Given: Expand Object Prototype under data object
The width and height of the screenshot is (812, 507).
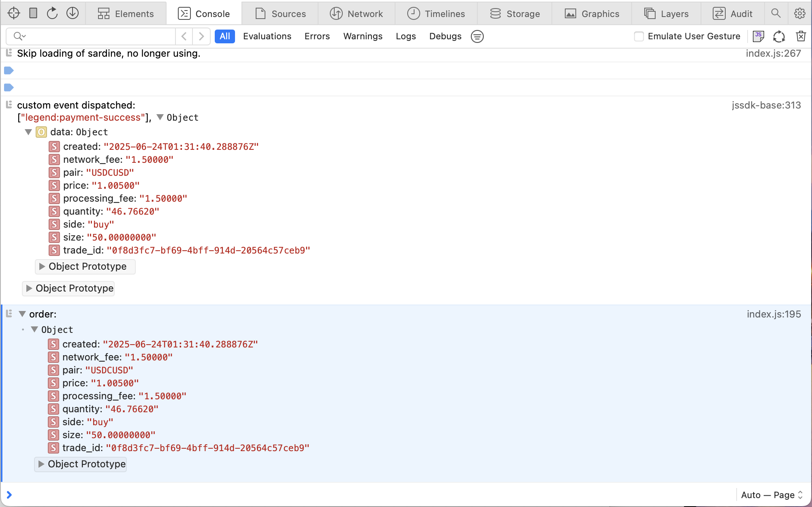Looking at the screenshot, I should [x=42, y=266].
